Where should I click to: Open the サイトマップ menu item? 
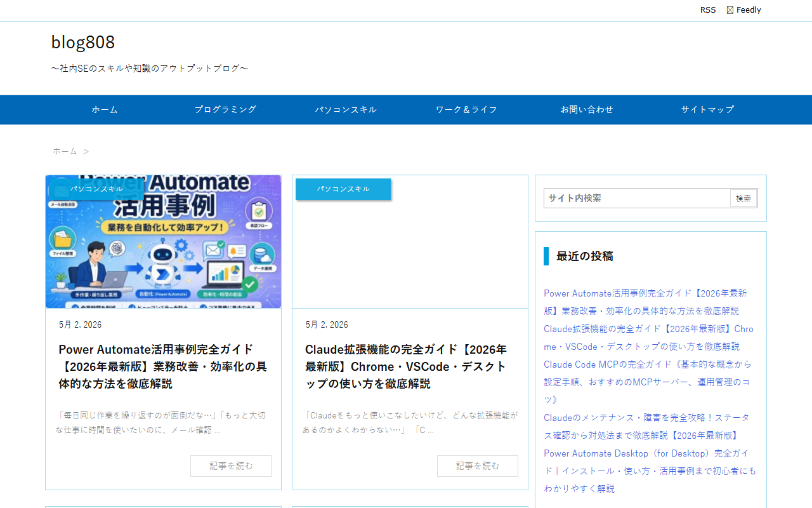point(707,110)
